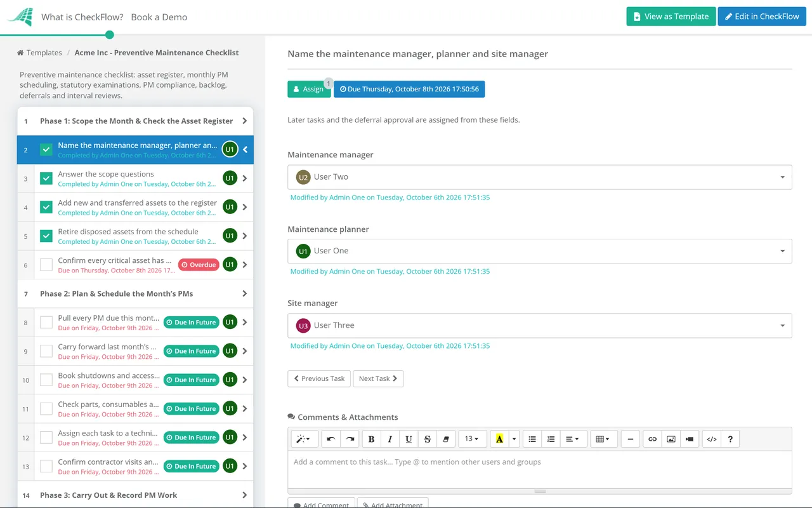
Task: Toggle italic formatting
Action: pyautogui.click(x=390, y=439)
